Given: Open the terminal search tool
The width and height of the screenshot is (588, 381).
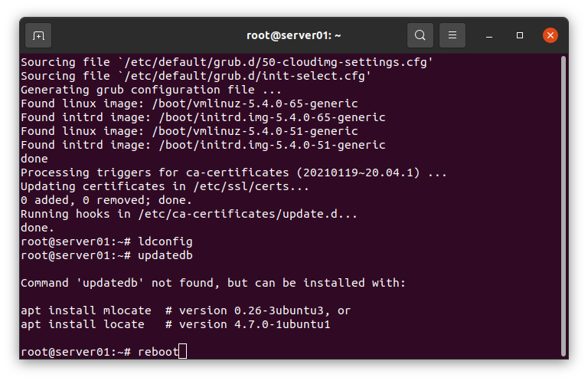Looking at the screenshot, I should 420,36.
